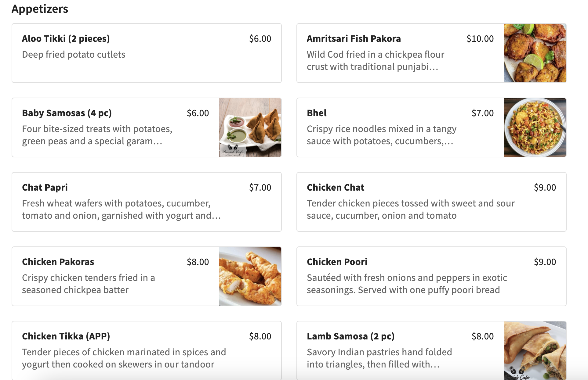Select the Chicken Poori menu item
Image resolution: width=588 pixels, height=380 pixels.
[x=337, y=262]
